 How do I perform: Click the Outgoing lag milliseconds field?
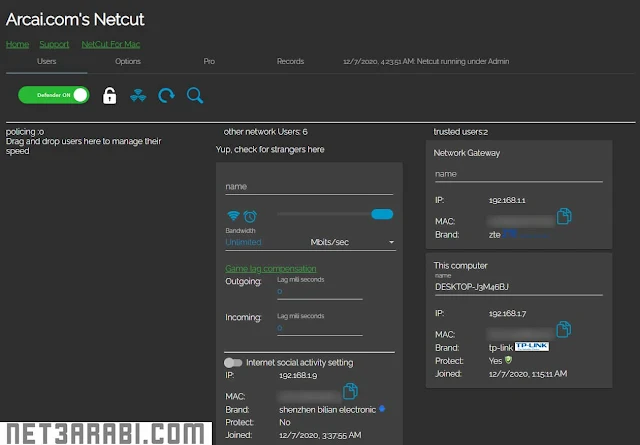(x=320, y=291)
